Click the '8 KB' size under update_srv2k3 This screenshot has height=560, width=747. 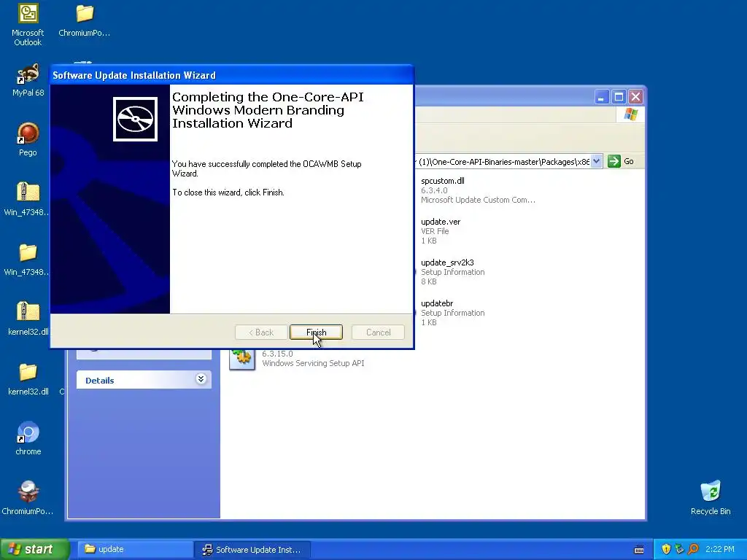point(429,282)
